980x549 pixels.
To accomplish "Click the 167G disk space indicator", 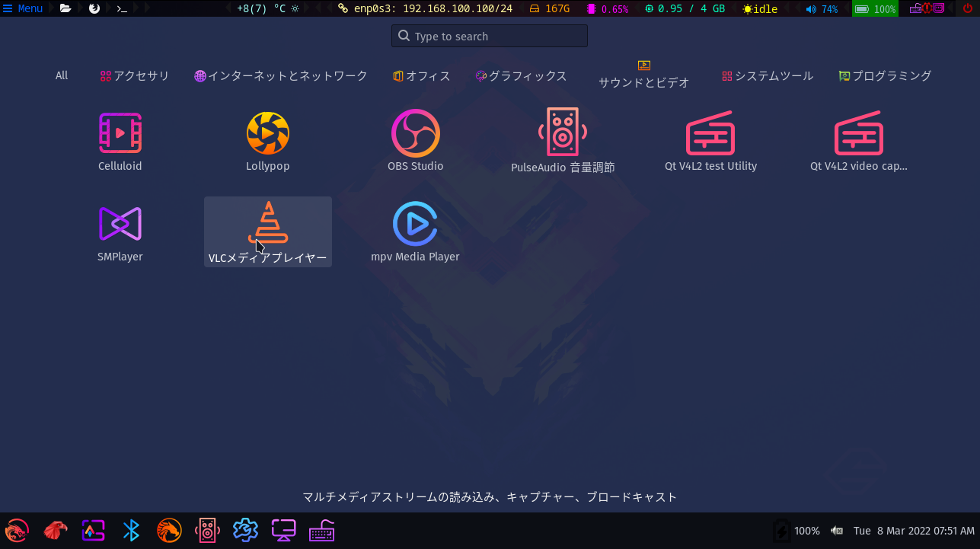I will [x=550, y=8].
